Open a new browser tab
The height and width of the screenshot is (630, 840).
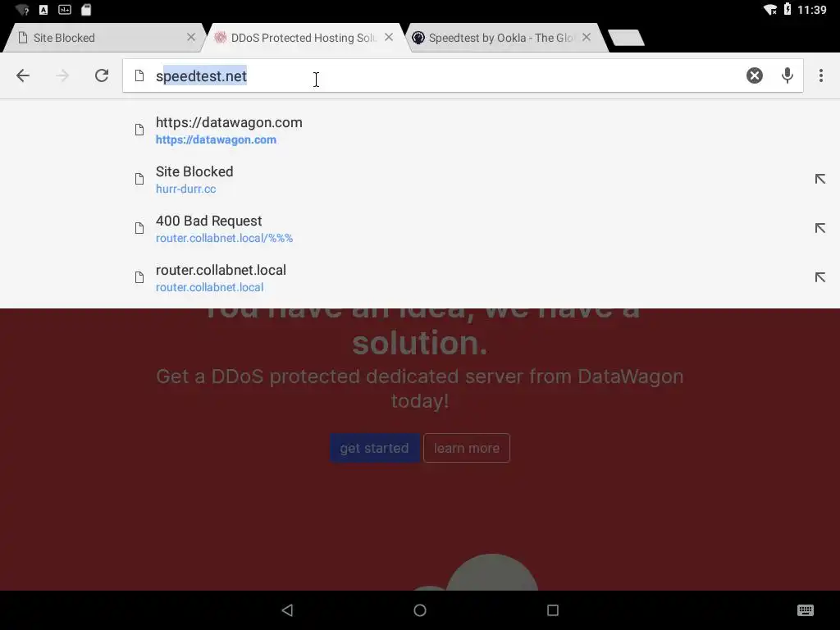(x=626, y=38)
